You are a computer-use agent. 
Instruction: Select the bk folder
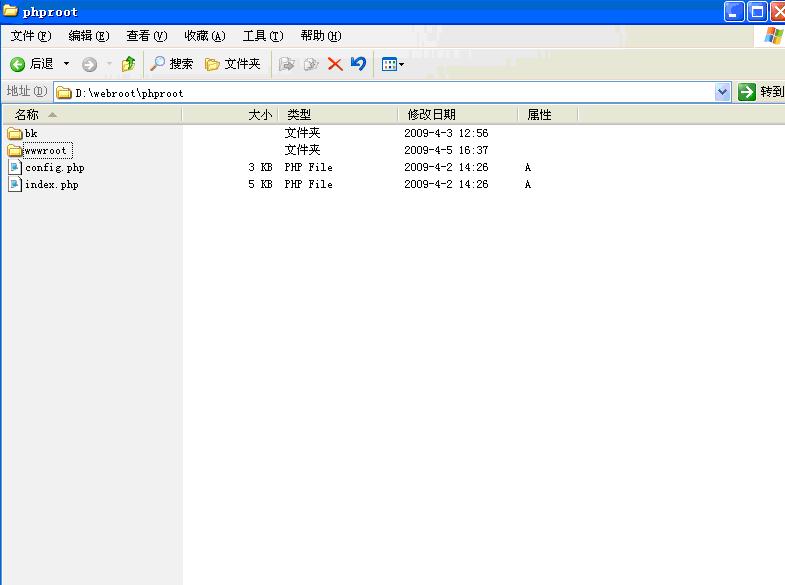tap(31, 133)
